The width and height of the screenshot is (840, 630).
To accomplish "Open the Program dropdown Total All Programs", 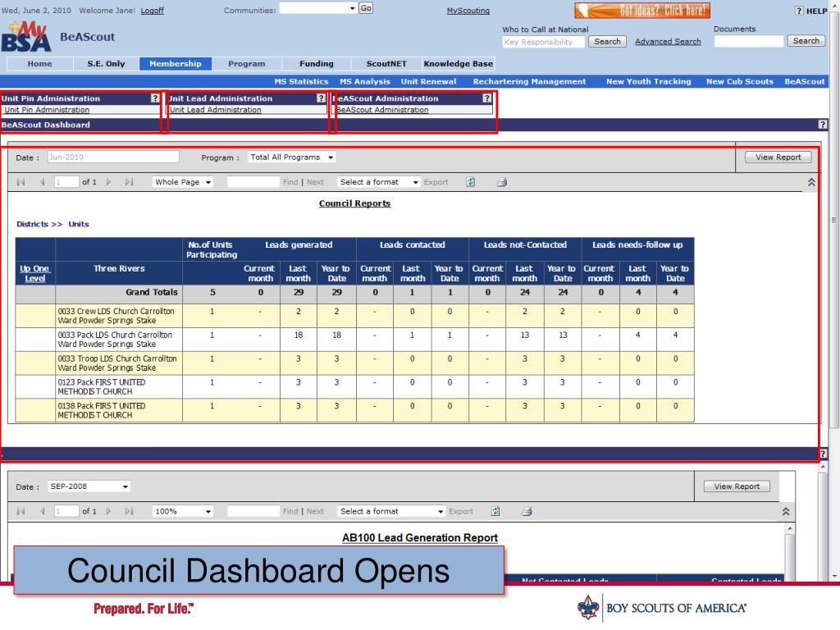I will pyautogui.click(x=292, y=157).
